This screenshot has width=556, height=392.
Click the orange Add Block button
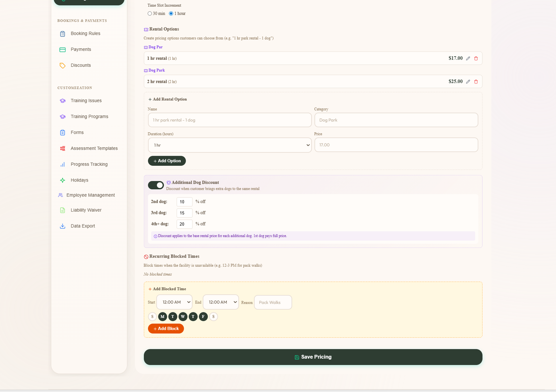pyautogui.click(x=166, y=329)
